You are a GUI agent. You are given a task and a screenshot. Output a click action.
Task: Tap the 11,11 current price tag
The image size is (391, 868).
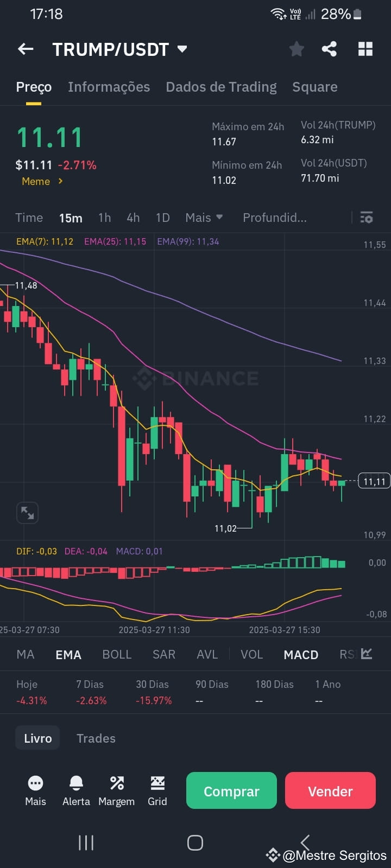(x=374, y=481)
